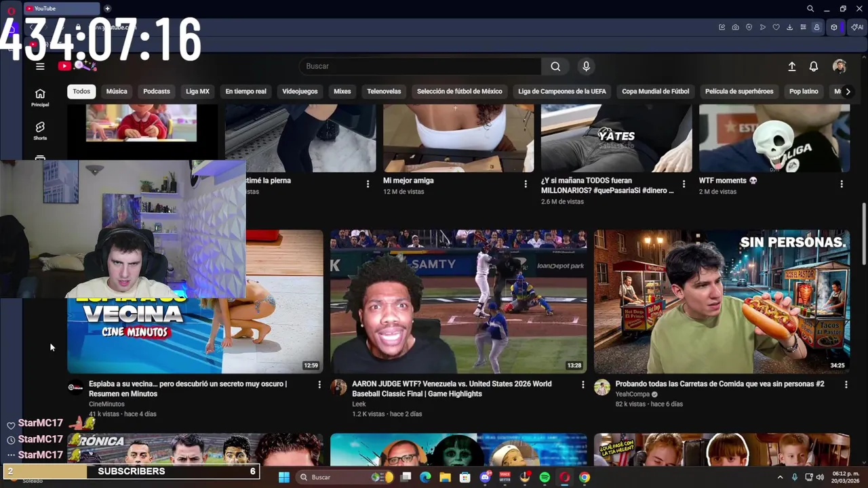The image size is (868, 488).
Task: Open Opera extensions cube icon
Action: coord(834,27)
